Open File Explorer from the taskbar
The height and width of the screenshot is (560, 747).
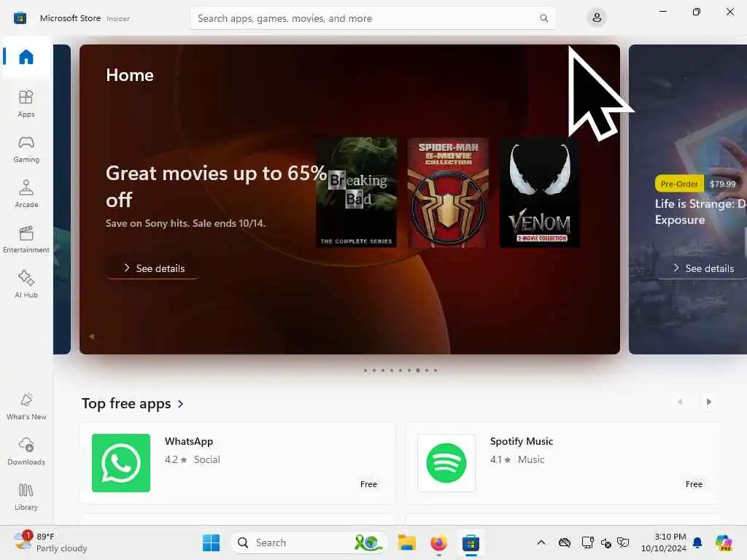(x=407, y=542)
